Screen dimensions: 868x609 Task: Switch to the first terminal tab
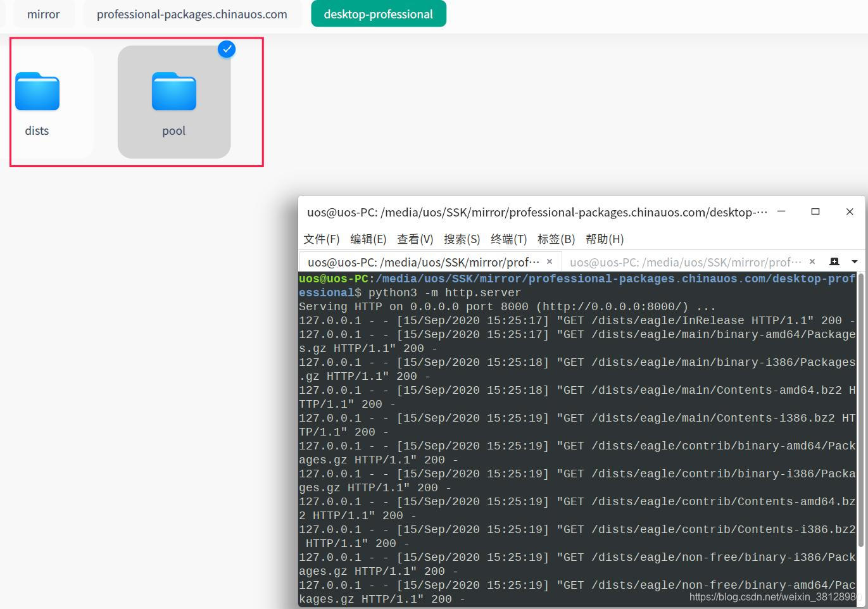point(423,261)
